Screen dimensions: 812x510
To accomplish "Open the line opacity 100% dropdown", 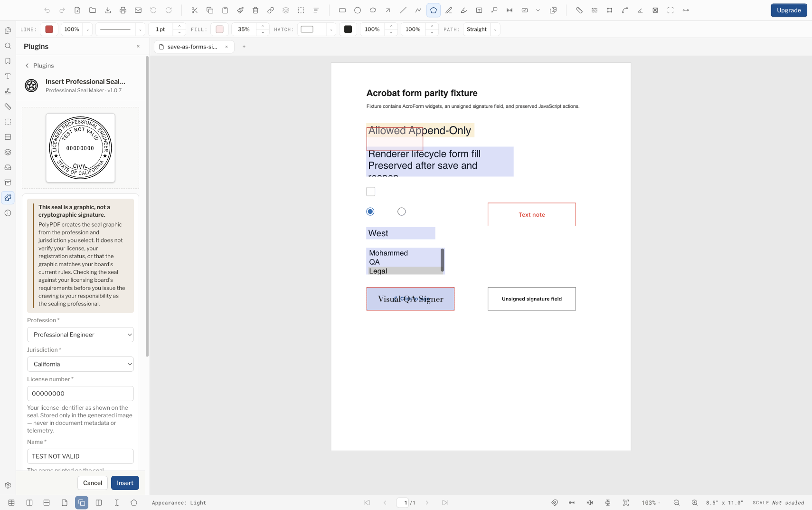I will (x=76, y=29).
